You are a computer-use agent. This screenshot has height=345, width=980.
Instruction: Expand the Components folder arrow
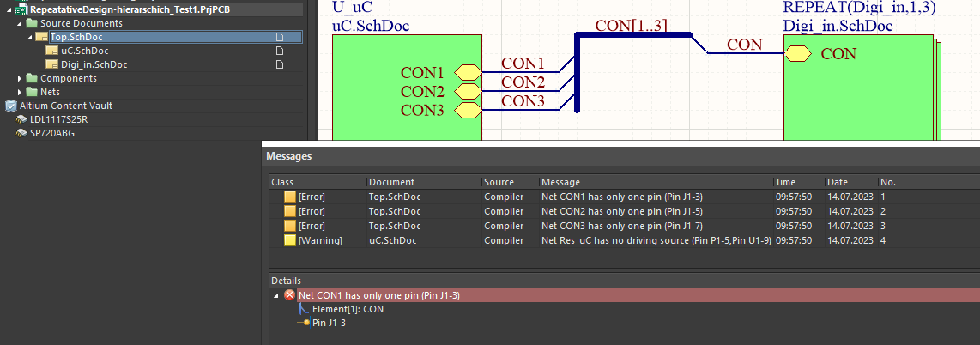point(20,79)
